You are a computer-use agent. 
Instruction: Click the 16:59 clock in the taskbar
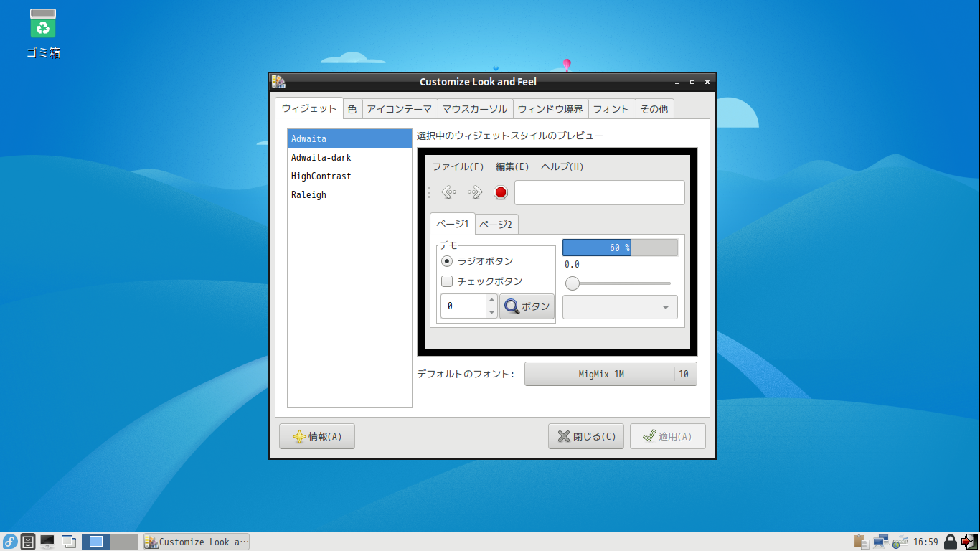point(925,542)
